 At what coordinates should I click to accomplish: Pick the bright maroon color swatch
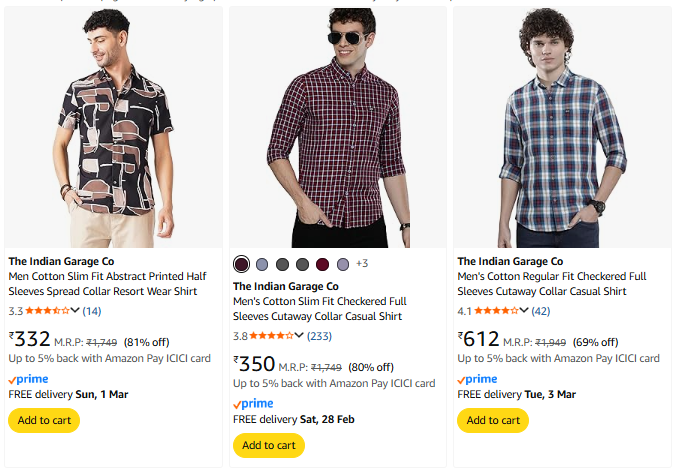pyautogui.click(x=322, y=264)
